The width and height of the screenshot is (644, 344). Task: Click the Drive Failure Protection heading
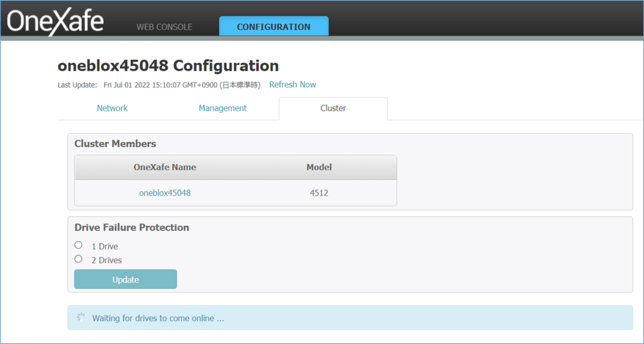(131, 228)
